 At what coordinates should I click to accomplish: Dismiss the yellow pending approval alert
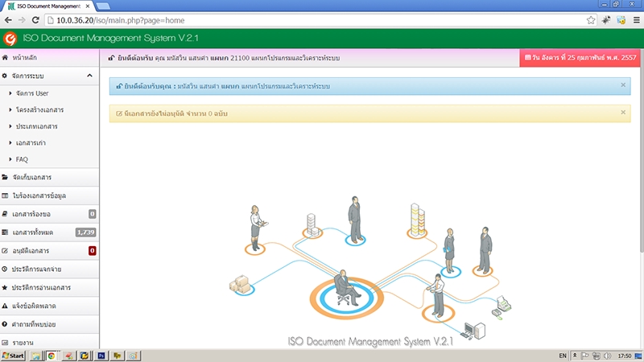coord(623,112)
